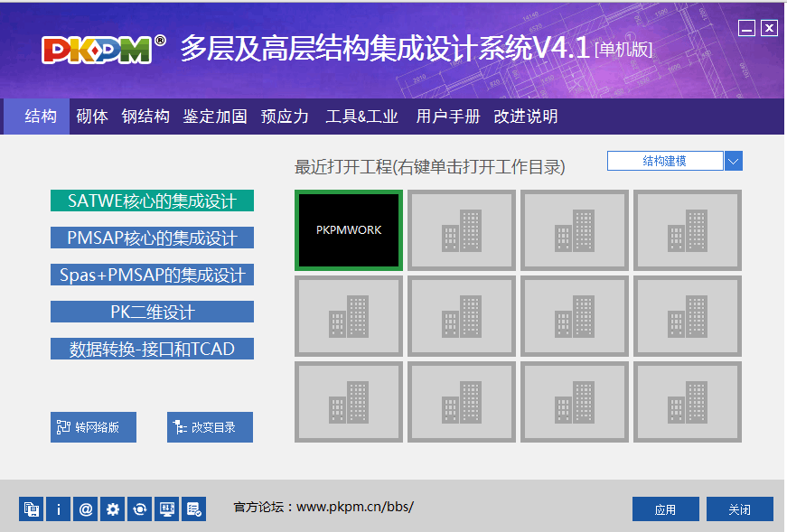
Task: Open the 钢结构 tab
Action: pyautogui.click(x=145, y=117)
